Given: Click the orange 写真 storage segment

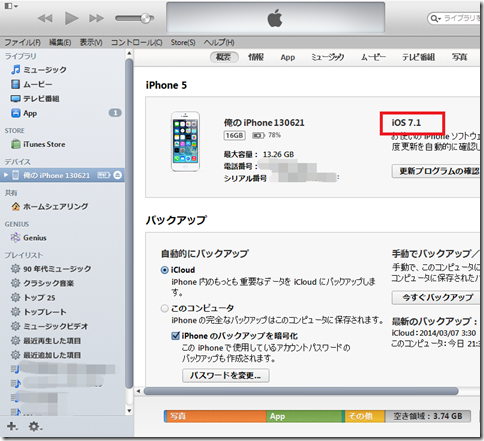Looking at the screenshot, I should [216, 416].
